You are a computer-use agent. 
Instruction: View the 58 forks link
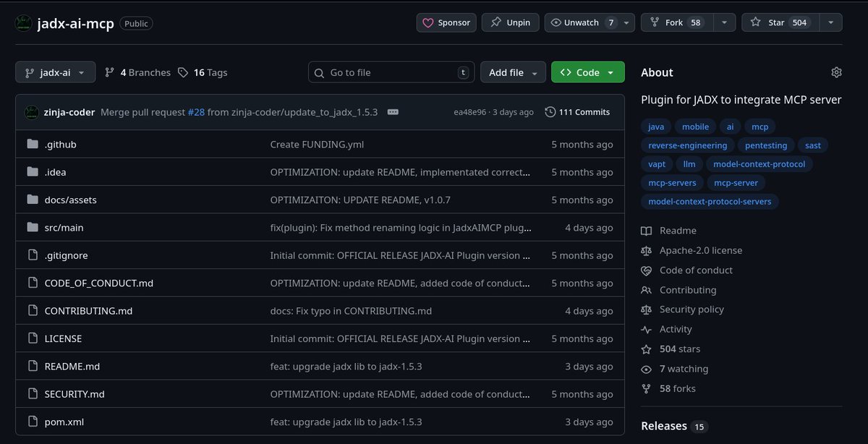click(668, 388)
